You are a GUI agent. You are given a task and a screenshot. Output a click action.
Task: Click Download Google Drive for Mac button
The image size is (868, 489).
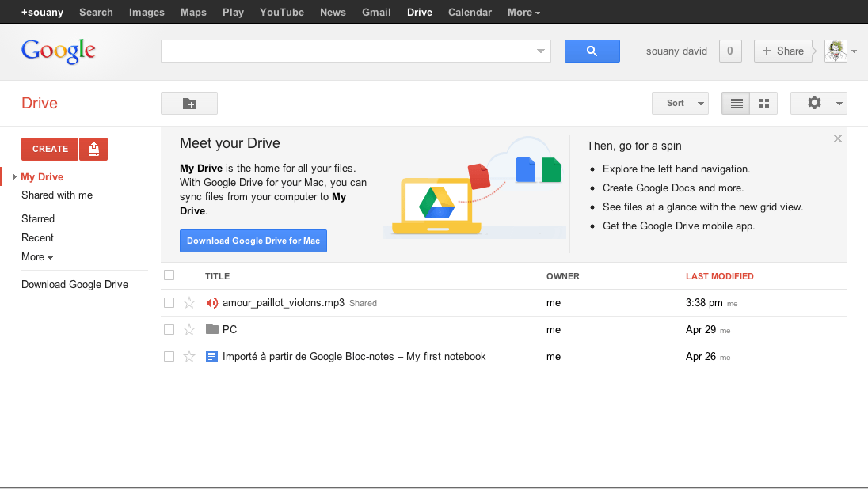click(x=253, y=241)
